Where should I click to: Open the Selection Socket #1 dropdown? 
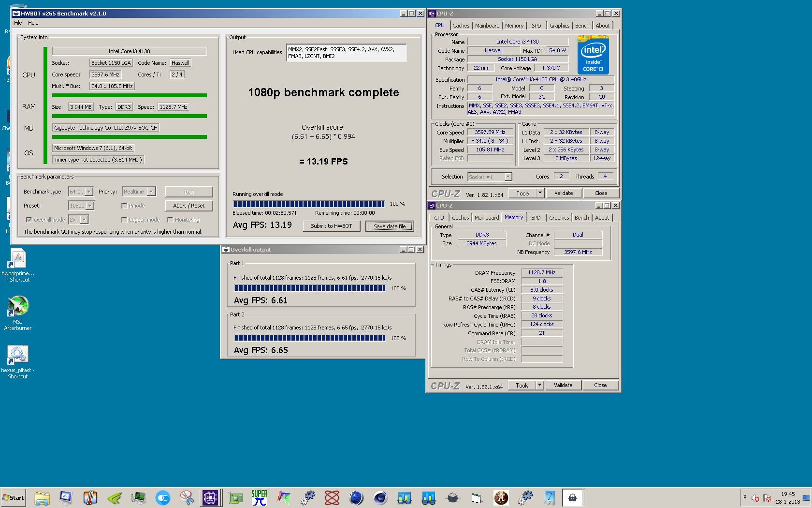490,177
